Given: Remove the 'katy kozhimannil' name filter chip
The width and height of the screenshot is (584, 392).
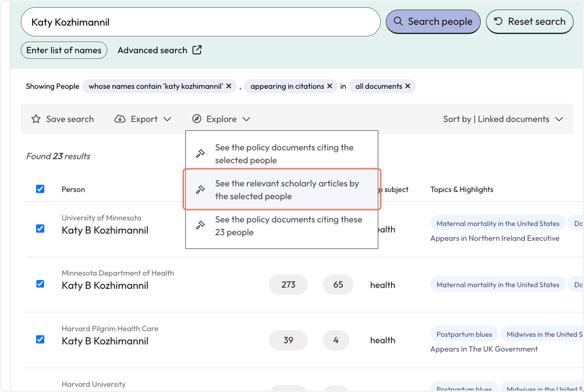Looking at the screenshot, I should click(x=229, y=86).
